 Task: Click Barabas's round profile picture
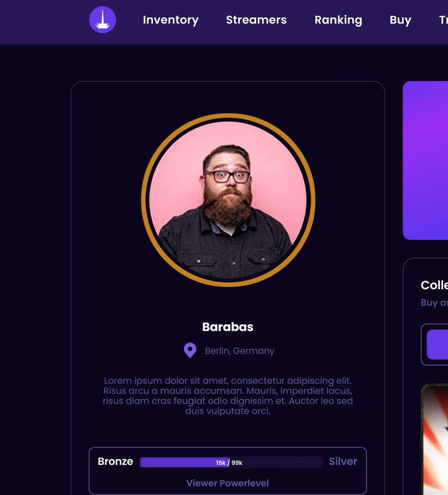[x=228, y=200]
